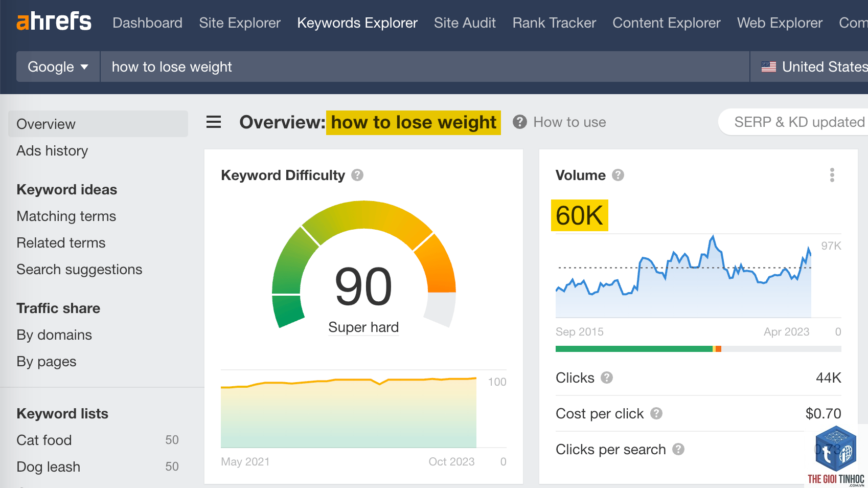This screenshot has width=868, height=488.
Task: Click the ahrefs logo
Action: pyautogui.click(x=54, y=21)
